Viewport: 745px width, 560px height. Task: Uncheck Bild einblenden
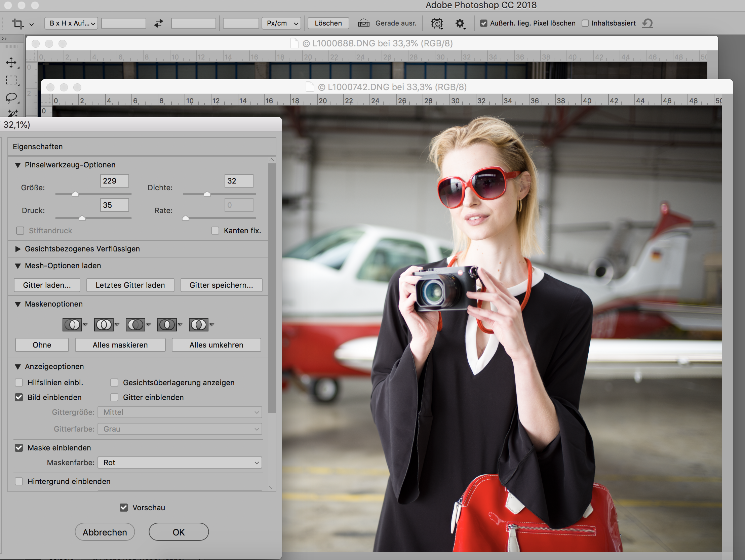pos(19,397)
